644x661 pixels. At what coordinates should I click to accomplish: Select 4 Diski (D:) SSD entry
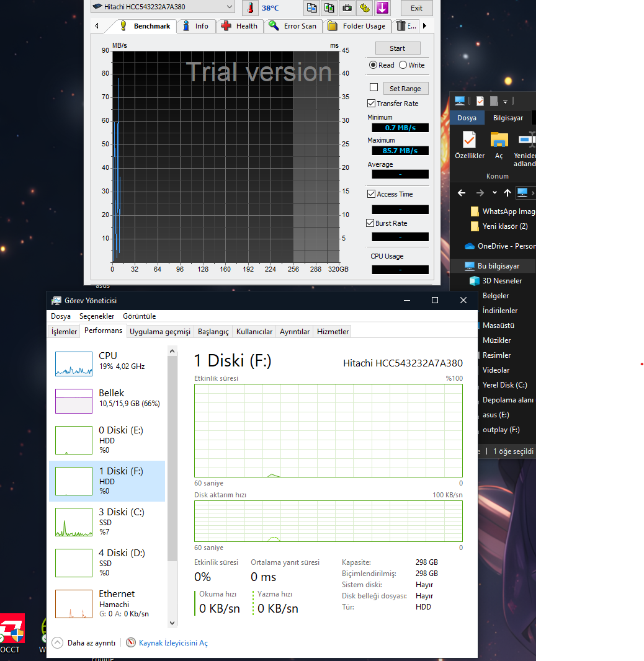tap(107, 562)
